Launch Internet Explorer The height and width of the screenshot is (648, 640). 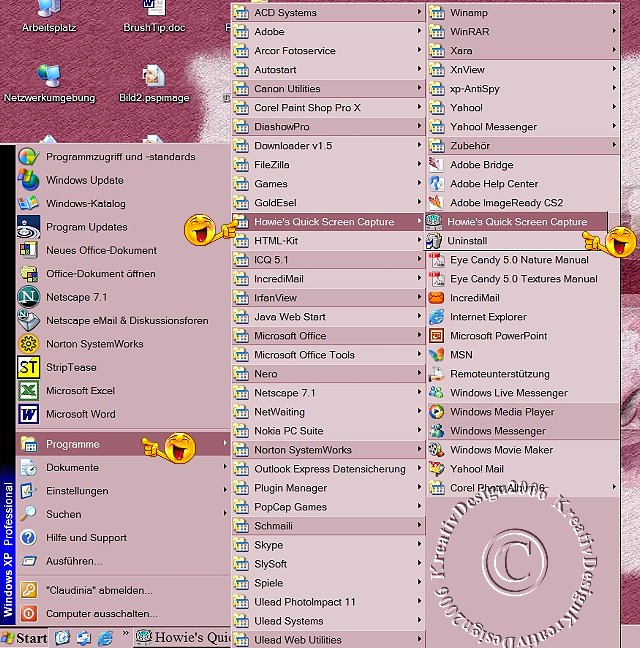523,317
